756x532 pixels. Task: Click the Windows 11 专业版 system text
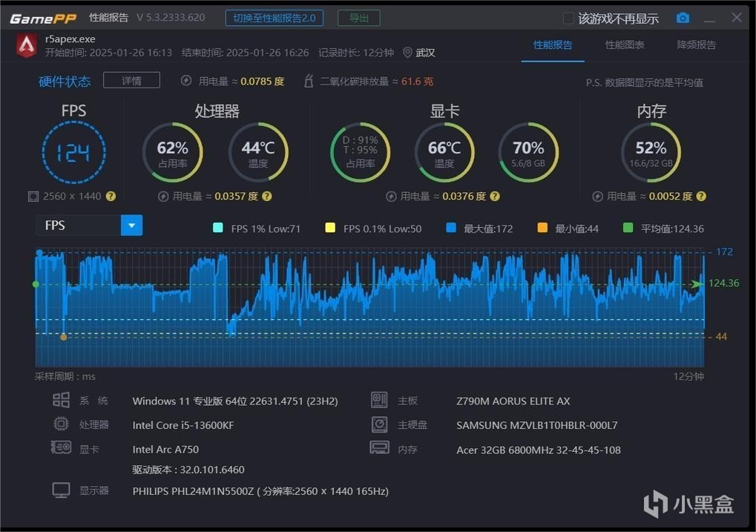(x=235, y=401)
